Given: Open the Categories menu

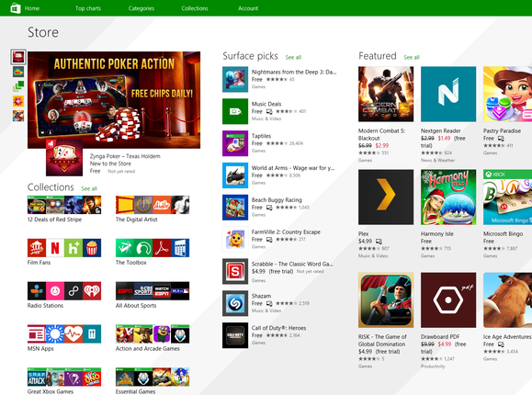Looking at the screenshot, I should click(x=141, y=8).
